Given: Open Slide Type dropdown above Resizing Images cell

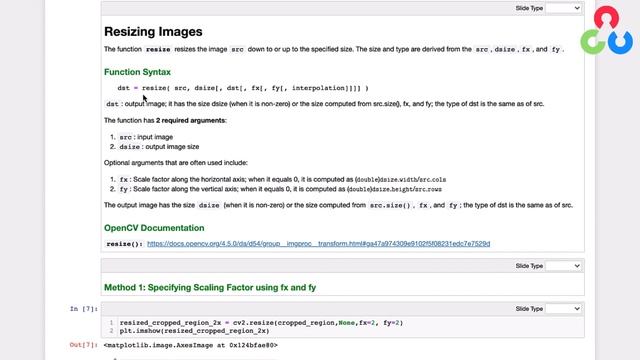Looking at the screenshot, I should (x=563, y=8).
